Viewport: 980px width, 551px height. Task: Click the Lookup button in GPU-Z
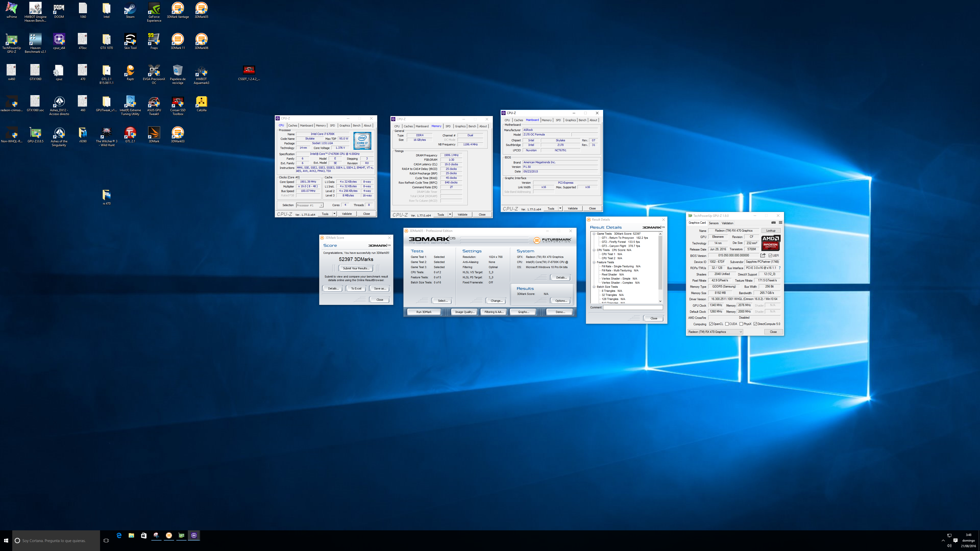(x=771, y=230)
